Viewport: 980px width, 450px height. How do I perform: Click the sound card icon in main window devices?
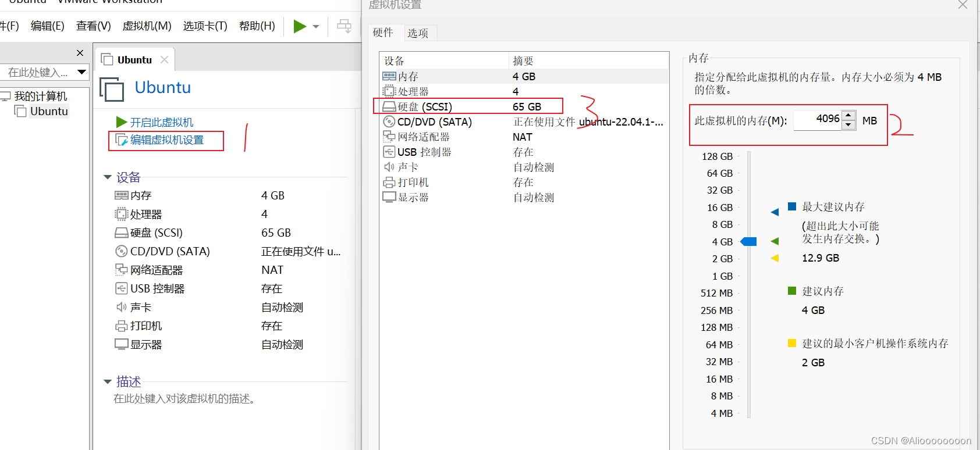(x=121, y=307)
